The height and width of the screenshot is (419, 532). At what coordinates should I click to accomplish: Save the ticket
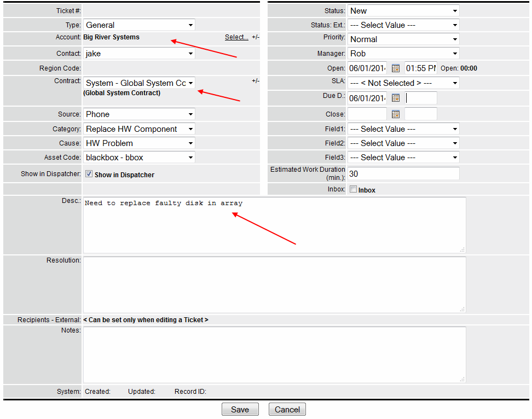point(240,410)
